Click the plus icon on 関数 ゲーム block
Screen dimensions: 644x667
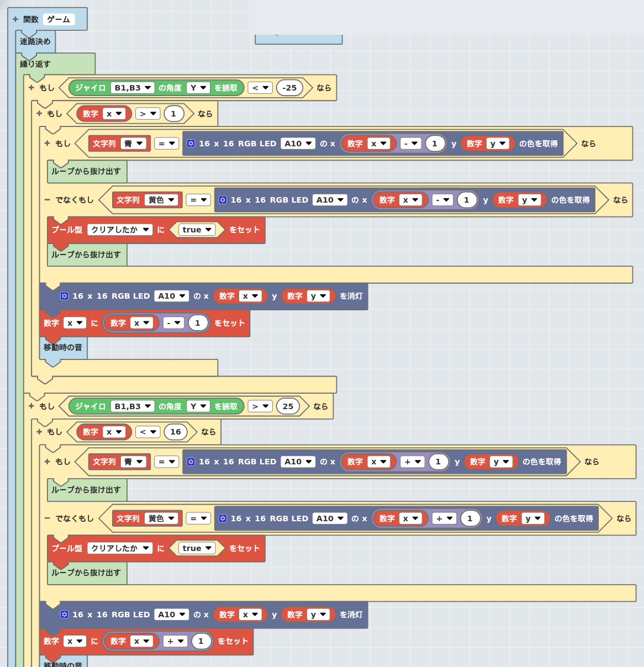click(x=15, y=19)
